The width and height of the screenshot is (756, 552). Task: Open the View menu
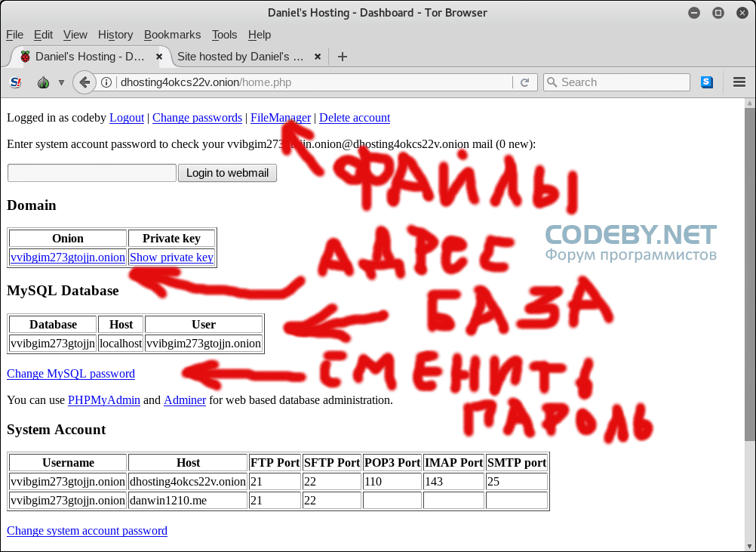tap(75, 35)
